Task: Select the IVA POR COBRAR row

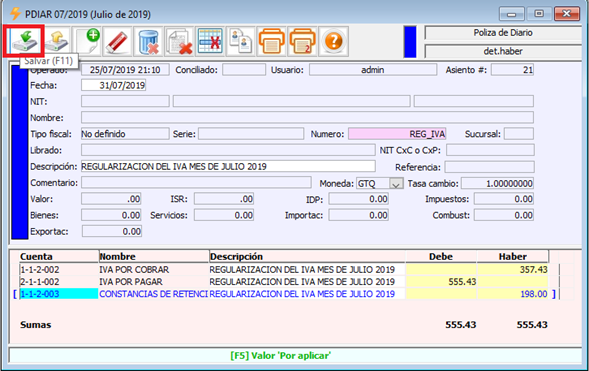Action: [x=284, y=270]
